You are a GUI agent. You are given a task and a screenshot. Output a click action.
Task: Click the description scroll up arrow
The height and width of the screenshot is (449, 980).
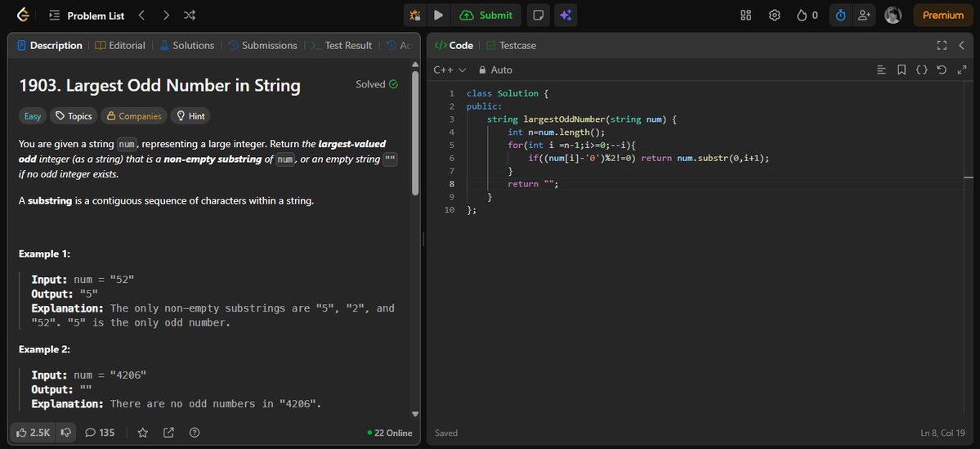pos(415,65)
